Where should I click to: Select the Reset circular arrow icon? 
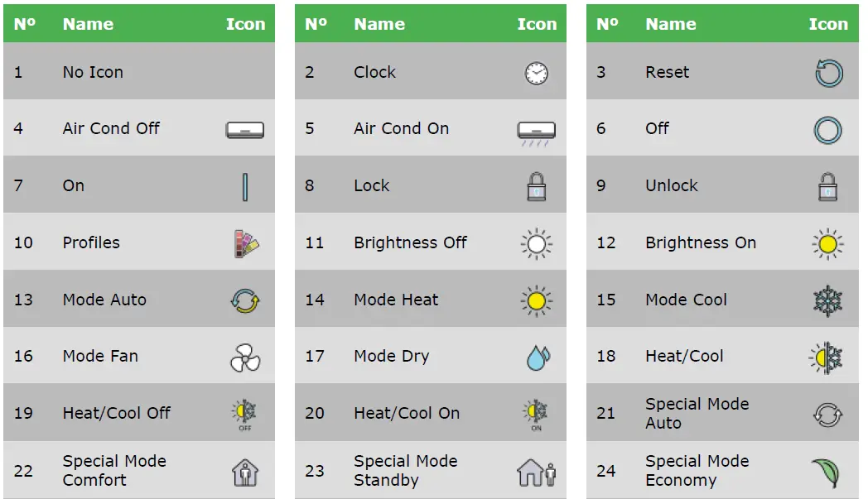(828, 73)
